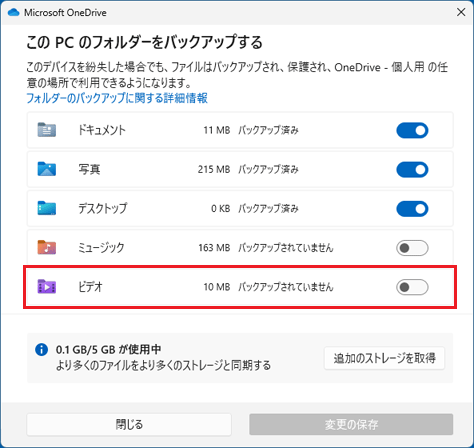Click the 11 MB size value
Image resolution: width=474 pixels, height=448 pixels.
tap(217, 130)
